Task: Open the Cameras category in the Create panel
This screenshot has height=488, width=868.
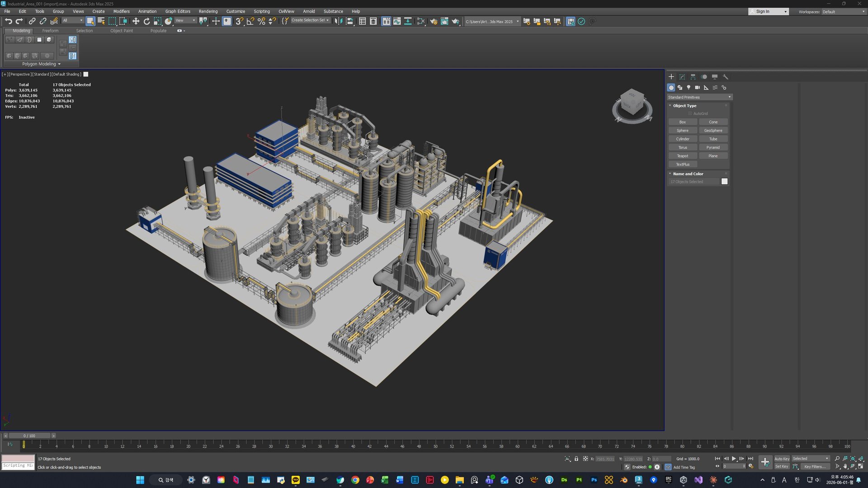Action: point(697,88)
